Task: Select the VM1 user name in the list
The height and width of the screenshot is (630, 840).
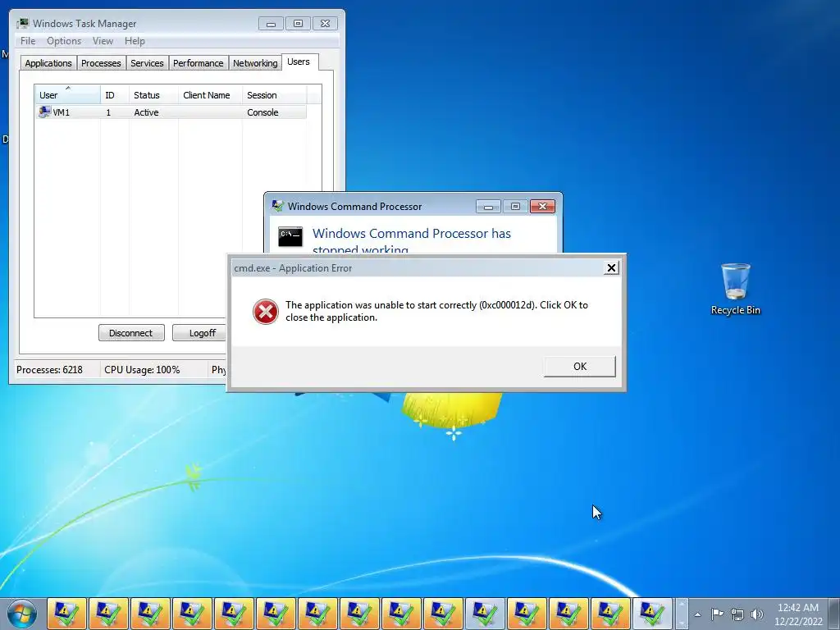Action: (61, 112)
